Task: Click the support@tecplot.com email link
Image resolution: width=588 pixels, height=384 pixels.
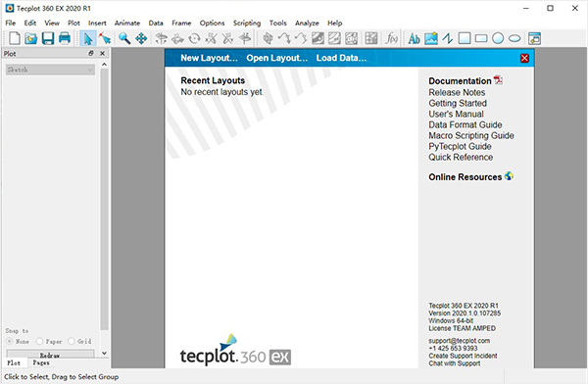Action: click(459, 341)
